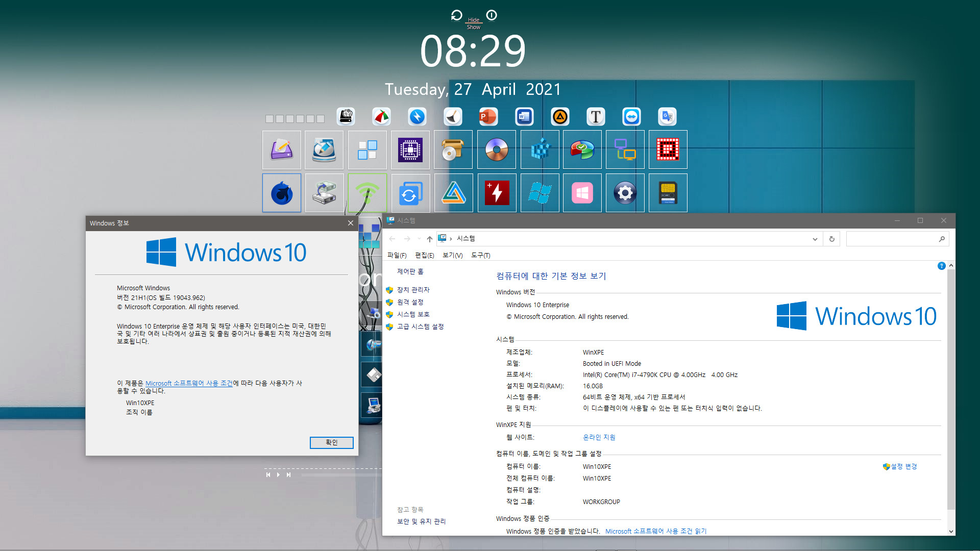This screenshot has width=980, height=551.
Task: Launch the yellow memory card tile
Action: [x=668, y=193]
